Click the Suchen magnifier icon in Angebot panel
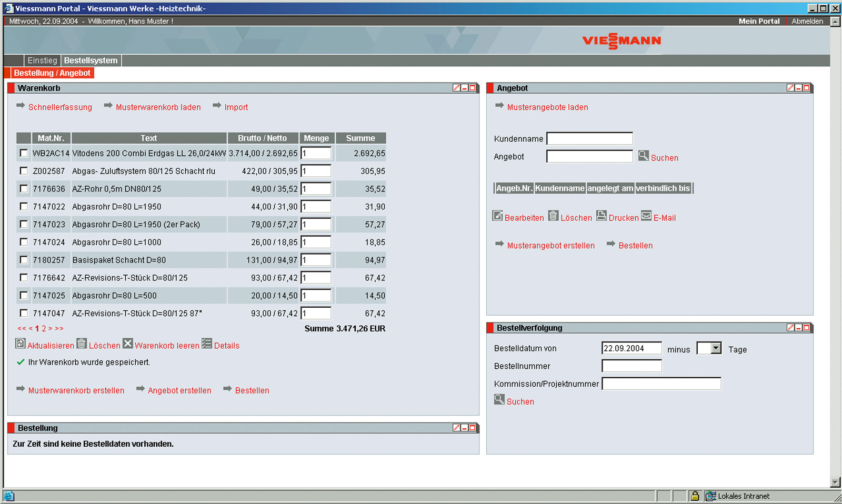The height and width of the screenshot is (504, 842). 644,156
